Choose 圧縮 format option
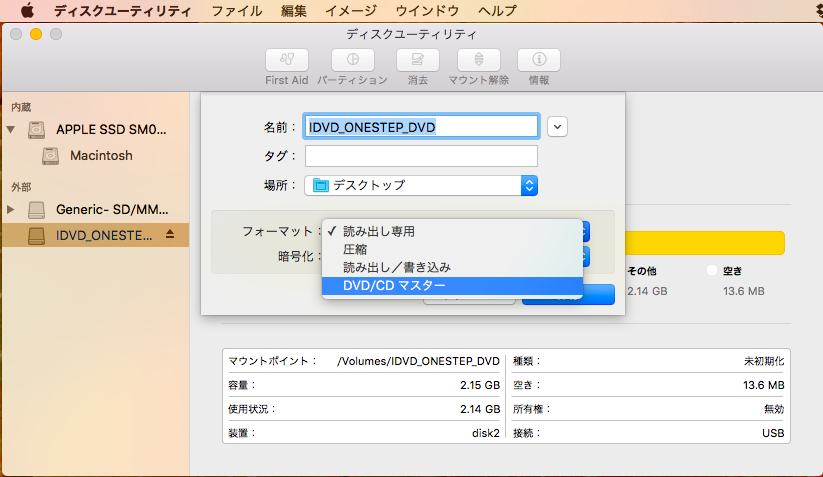823x477 pixels. click(x=452, y=249)
